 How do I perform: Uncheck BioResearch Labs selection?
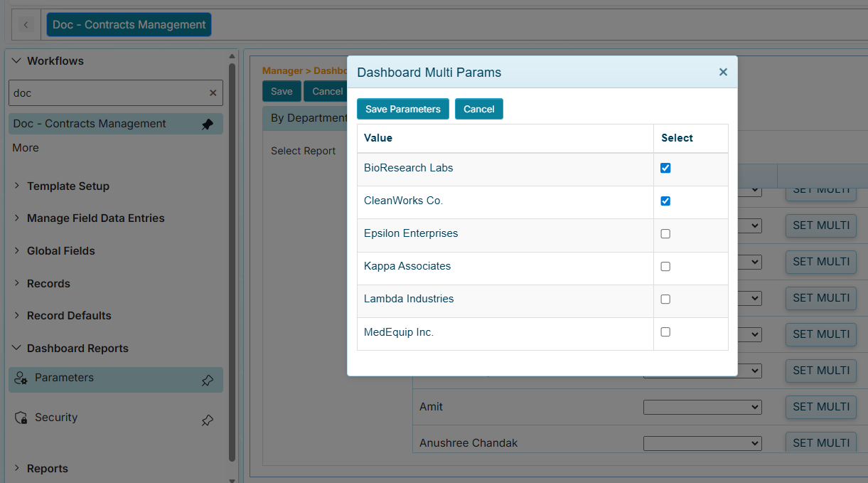pos(665,168)
